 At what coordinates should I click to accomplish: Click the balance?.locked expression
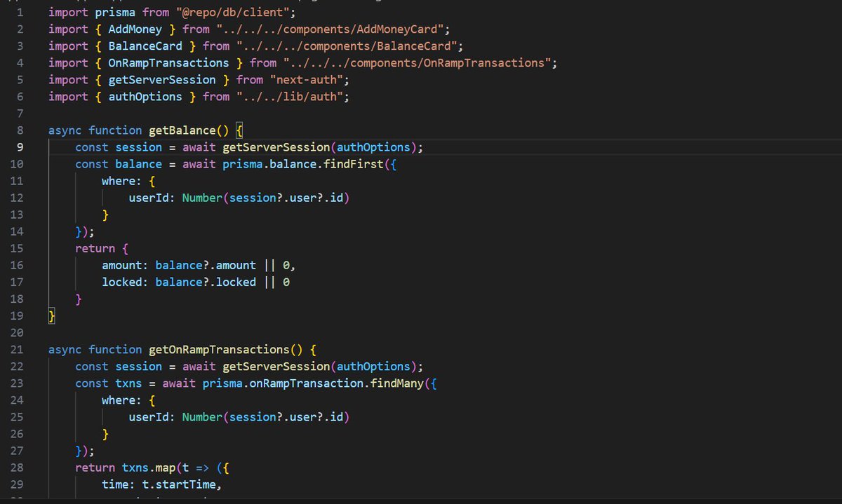click(x=206, y=282)
